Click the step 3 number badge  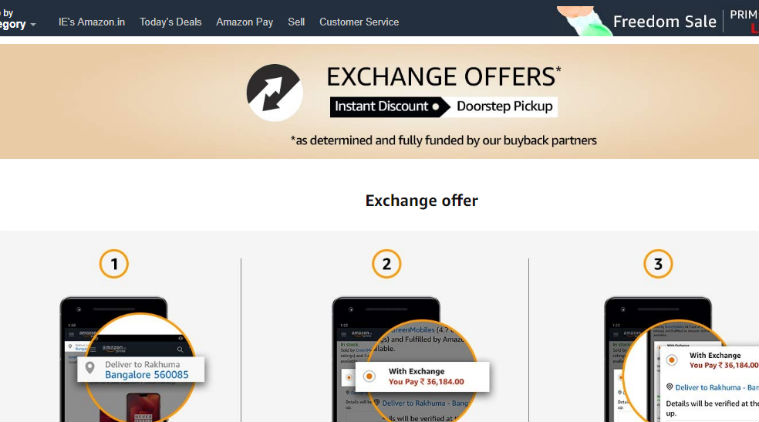[x=658, y=264]
